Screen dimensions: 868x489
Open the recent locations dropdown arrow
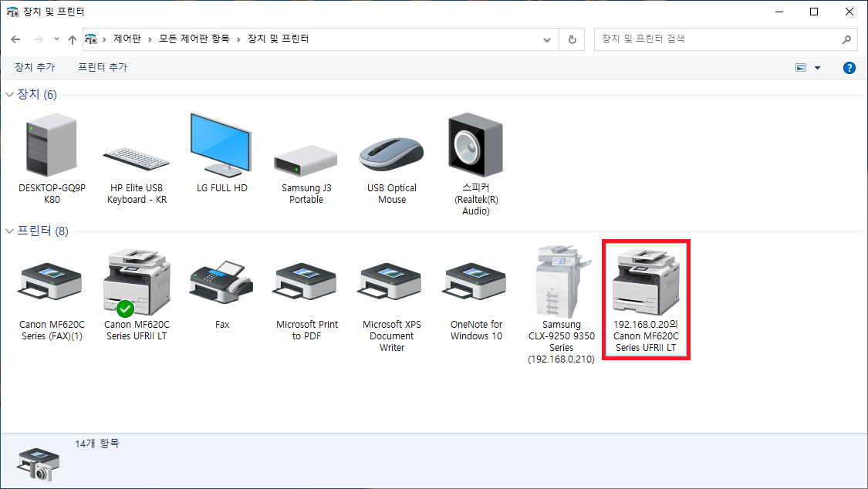click(x=56, y=39)
